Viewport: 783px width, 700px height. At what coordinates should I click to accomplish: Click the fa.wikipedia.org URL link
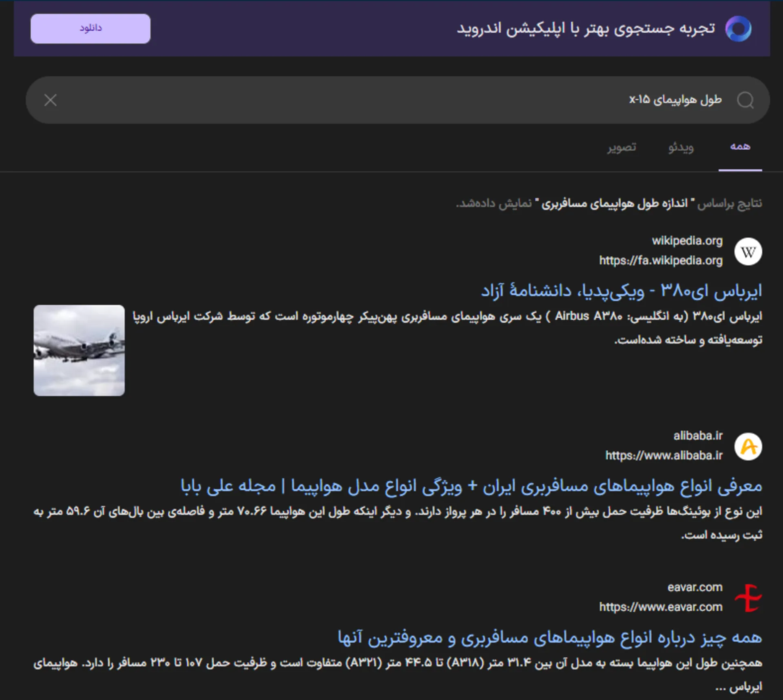[x=661, y=260]
